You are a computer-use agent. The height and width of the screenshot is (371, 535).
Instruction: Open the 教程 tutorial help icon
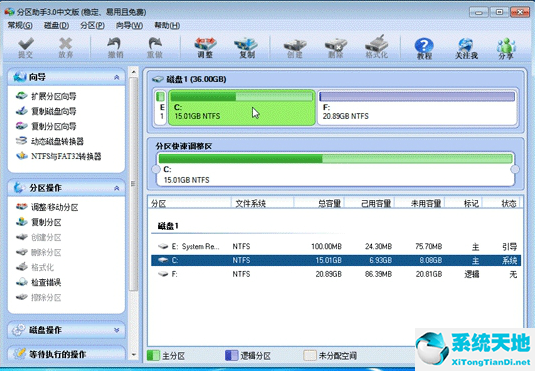[424, 48]
